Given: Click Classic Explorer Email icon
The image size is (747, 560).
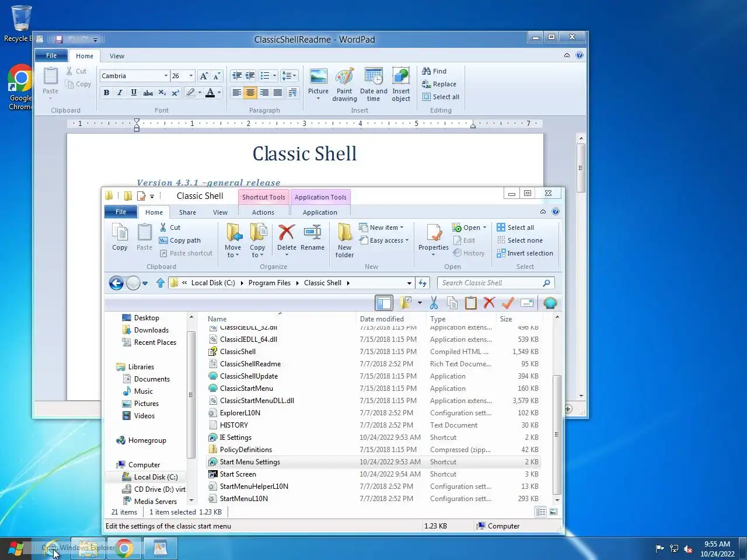Looking at the screenshot, I should coord(526,303).
